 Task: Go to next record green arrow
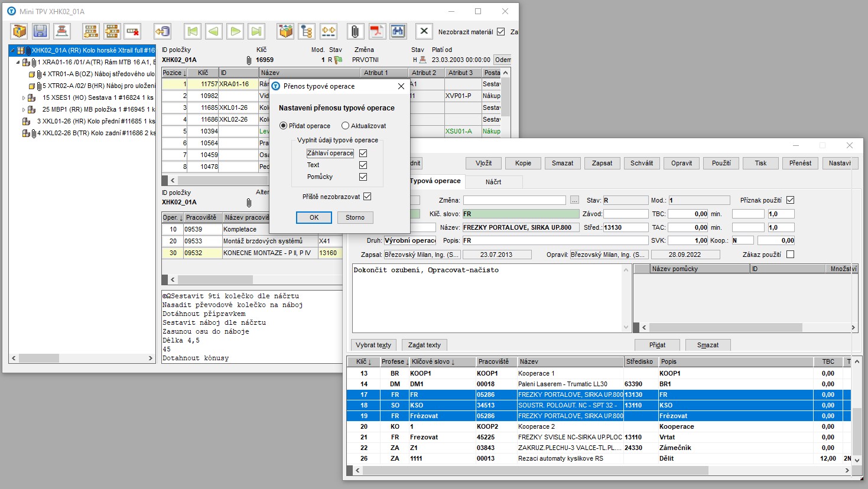[x=235, y=31]
